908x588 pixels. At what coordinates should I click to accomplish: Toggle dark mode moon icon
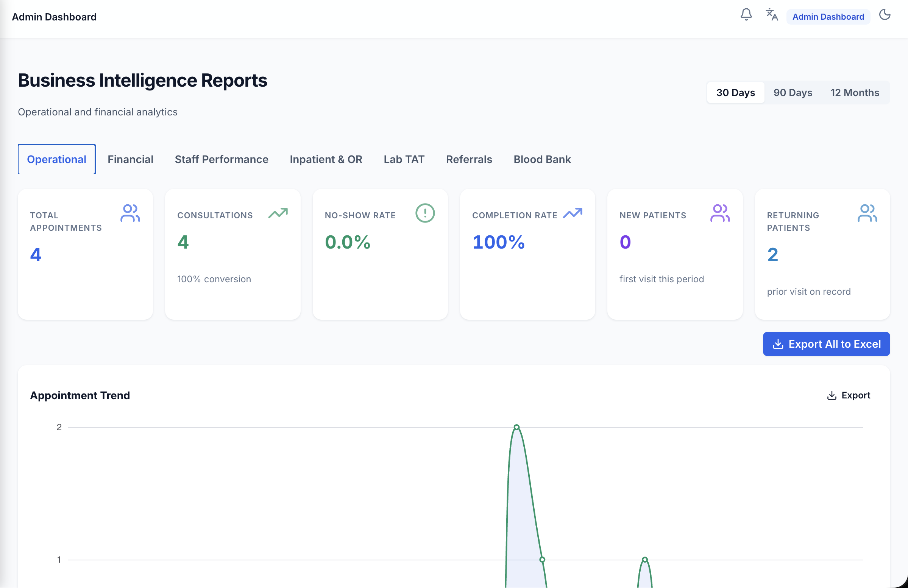pos(885,15)
